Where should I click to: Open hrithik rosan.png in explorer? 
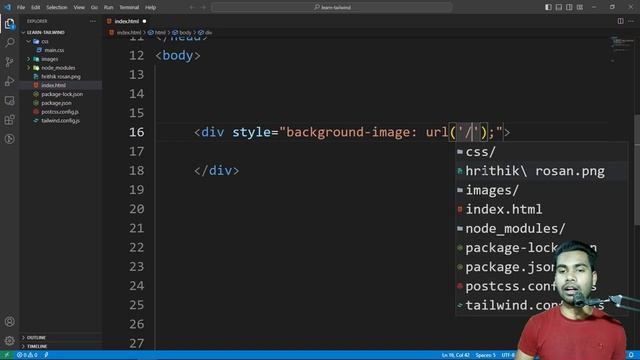click(61, 77)
